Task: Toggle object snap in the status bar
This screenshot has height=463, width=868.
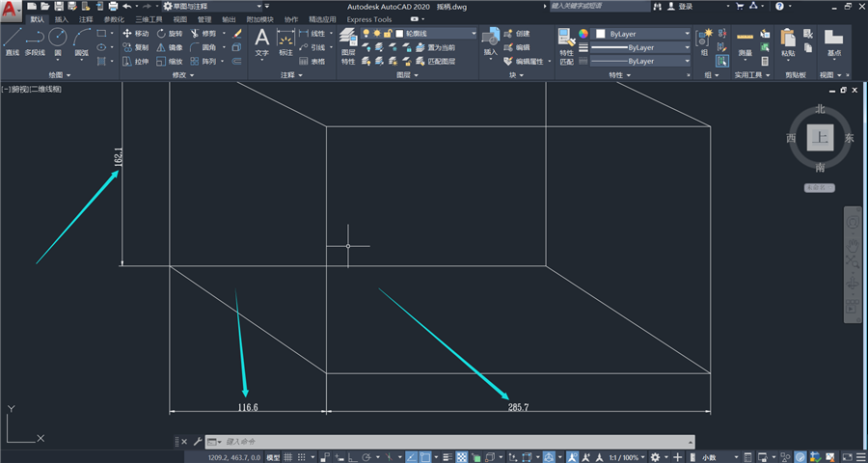Action: pos(425,457)
